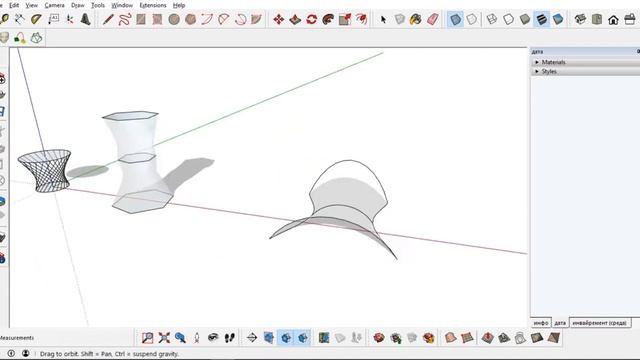Select the Rectangle tool
640x360 pixels.
click(141, 19)
